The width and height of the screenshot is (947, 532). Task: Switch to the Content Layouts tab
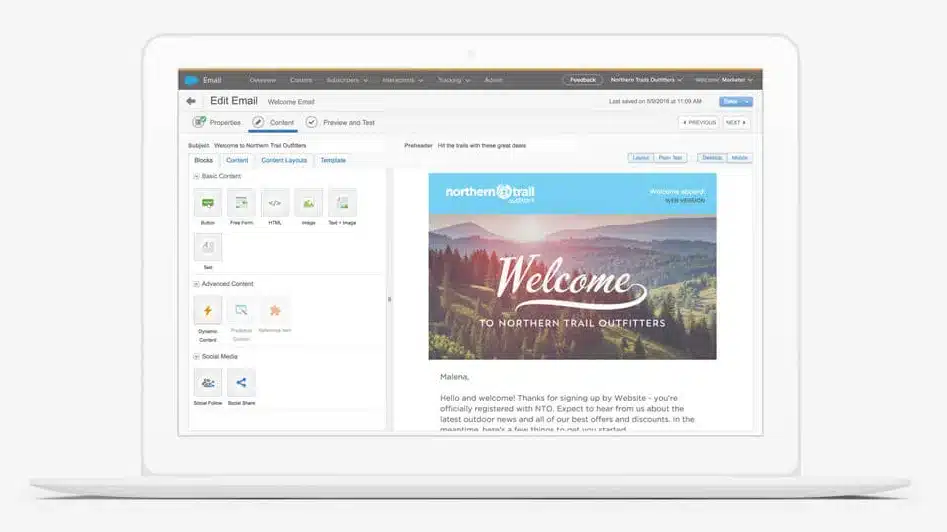click(284, 160)
